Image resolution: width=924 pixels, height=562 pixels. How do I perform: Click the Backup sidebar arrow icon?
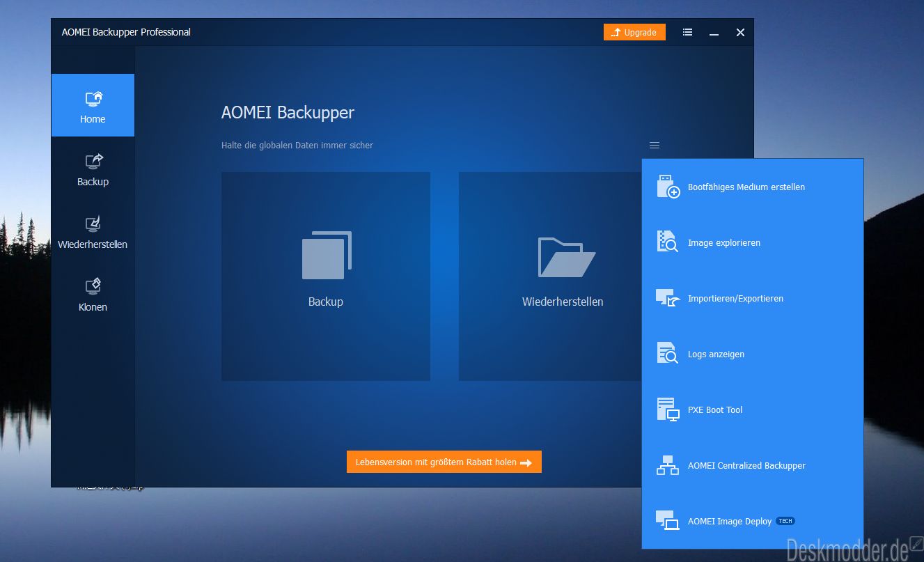click(x=93, y=161)
